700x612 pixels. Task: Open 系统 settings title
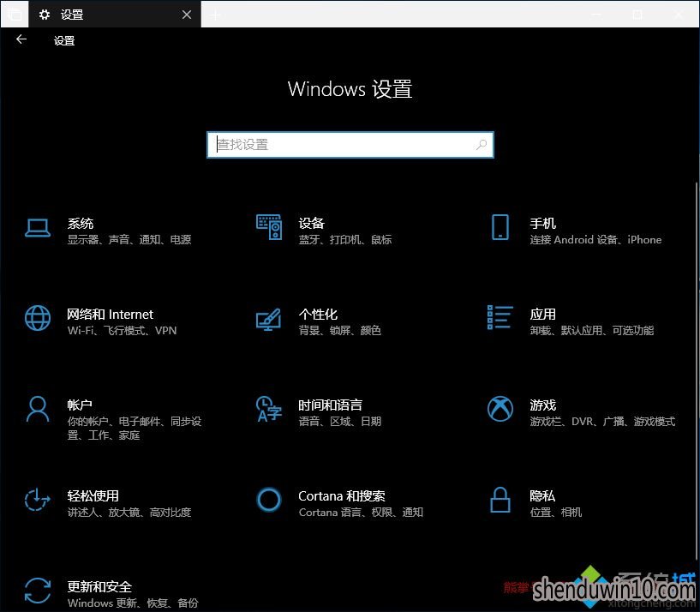(x=81, y=224)
